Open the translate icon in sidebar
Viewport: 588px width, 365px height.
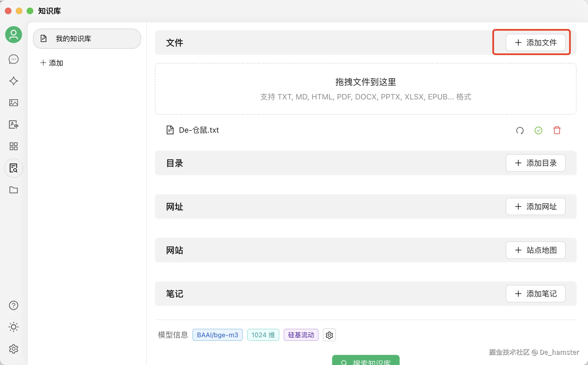point(14,124)
